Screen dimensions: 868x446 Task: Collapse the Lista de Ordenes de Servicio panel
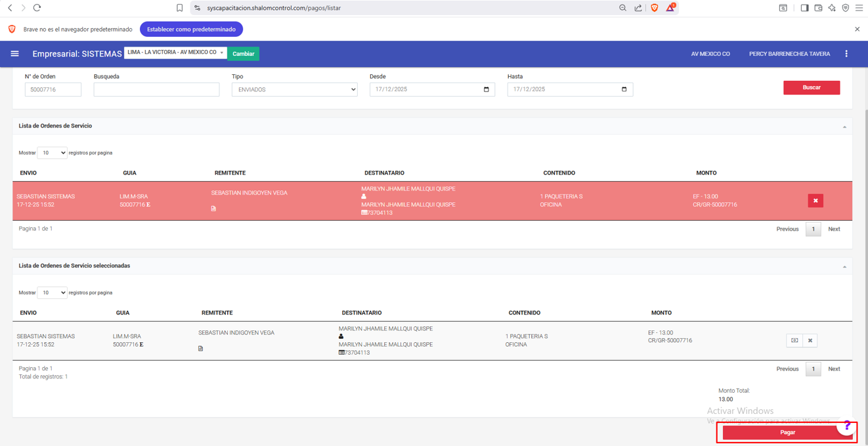(844, 127)
